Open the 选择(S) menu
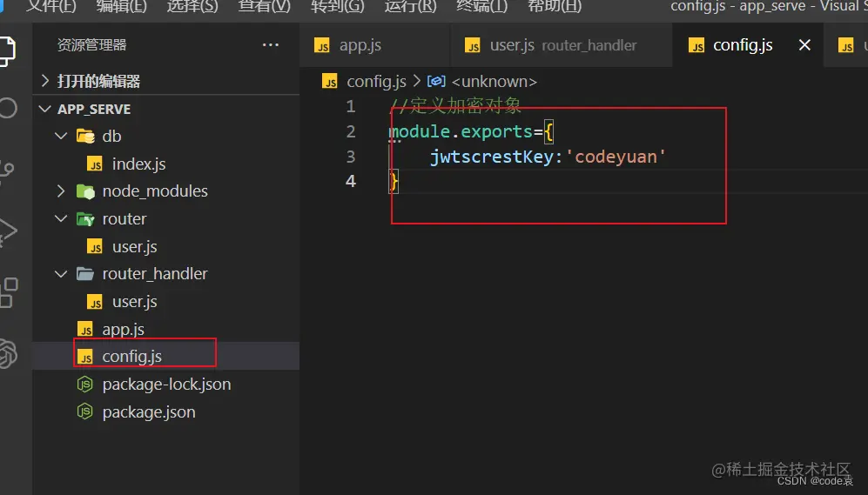Image resolution: width=868 pixels, height=495 pixels. pyautogui.click(x=192, y=7)
